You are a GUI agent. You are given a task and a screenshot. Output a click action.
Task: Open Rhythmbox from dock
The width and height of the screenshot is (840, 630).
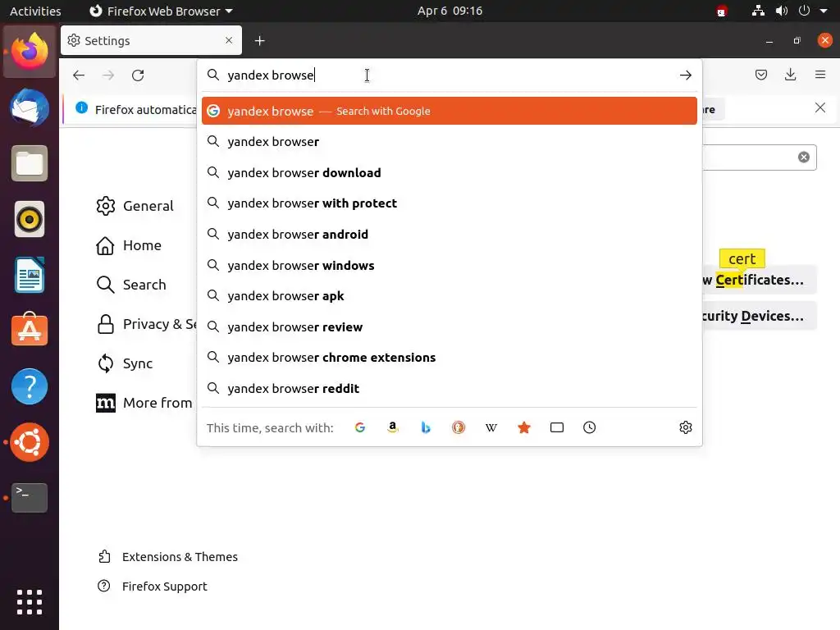pos(30,219)
